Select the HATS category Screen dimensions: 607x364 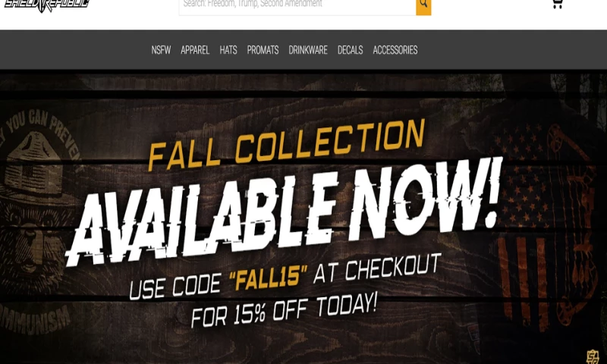pos(228,50)
